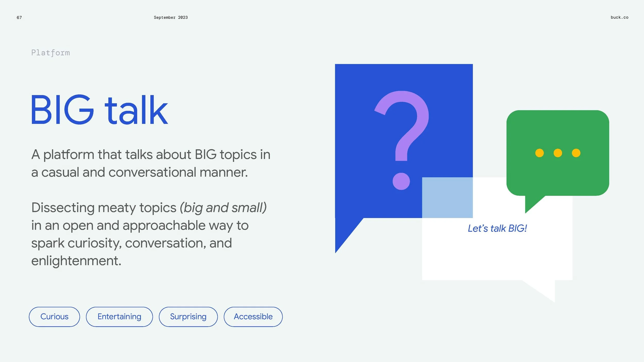Click the Curious pill tag

click(x=54, y=317)
